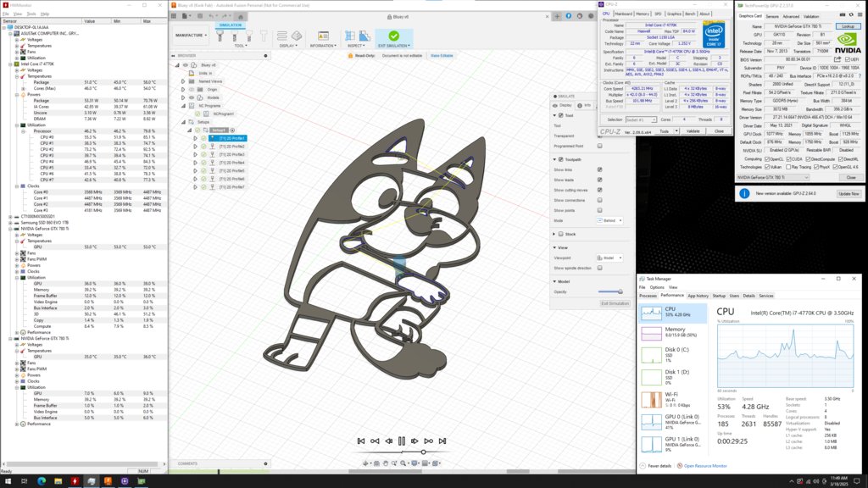Click the GPU-Z screenshot camera icon

click(x=843, y=15)
